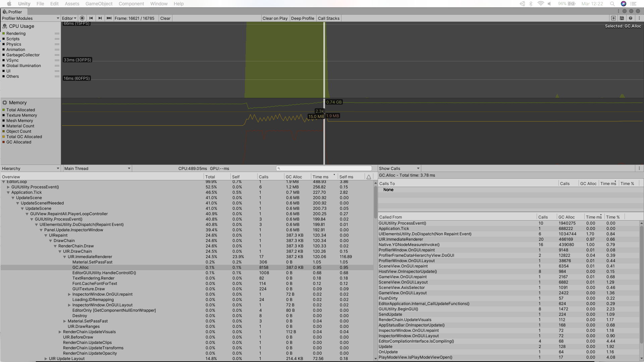Open the Component menu

[x=131, y=4]
